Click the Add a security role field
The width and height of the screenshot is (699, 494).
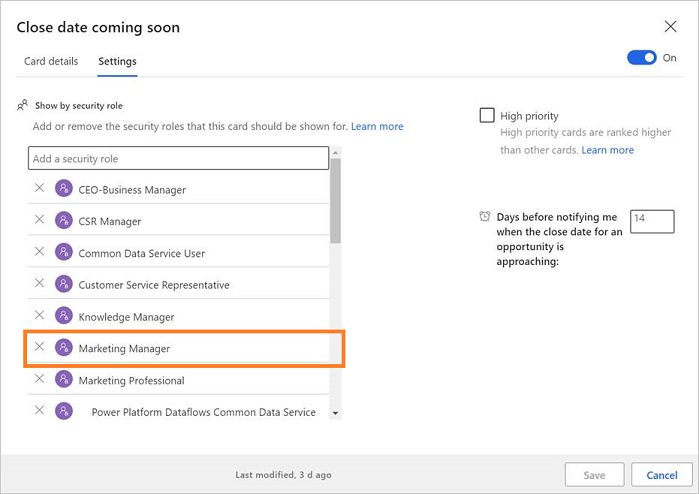178,158
